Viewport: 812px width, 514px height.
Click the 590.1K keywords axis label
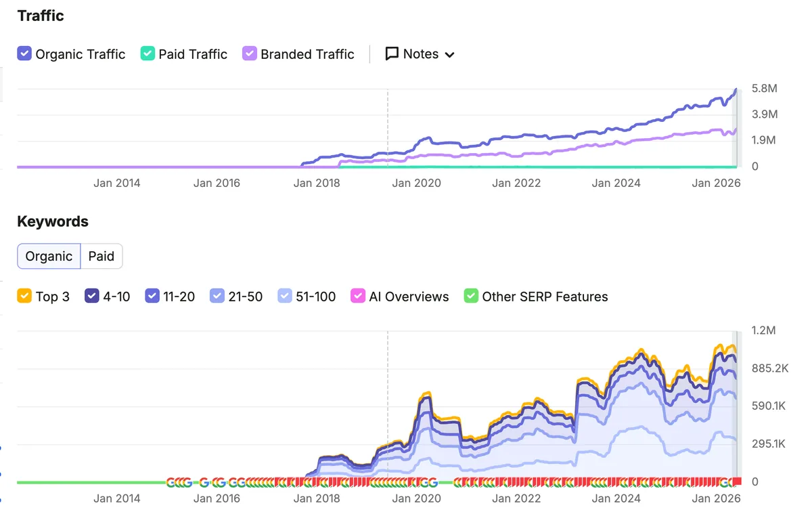(x=769, y=406)
